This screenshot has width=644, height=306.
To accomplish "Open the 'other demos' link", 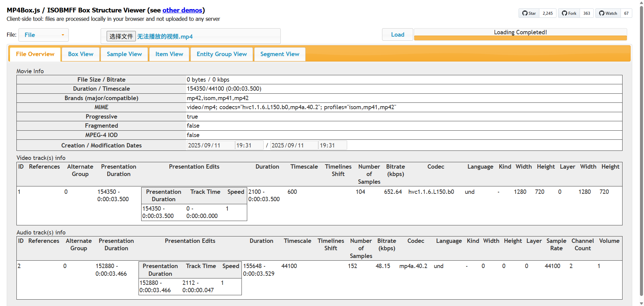I will tap(182, 10).
